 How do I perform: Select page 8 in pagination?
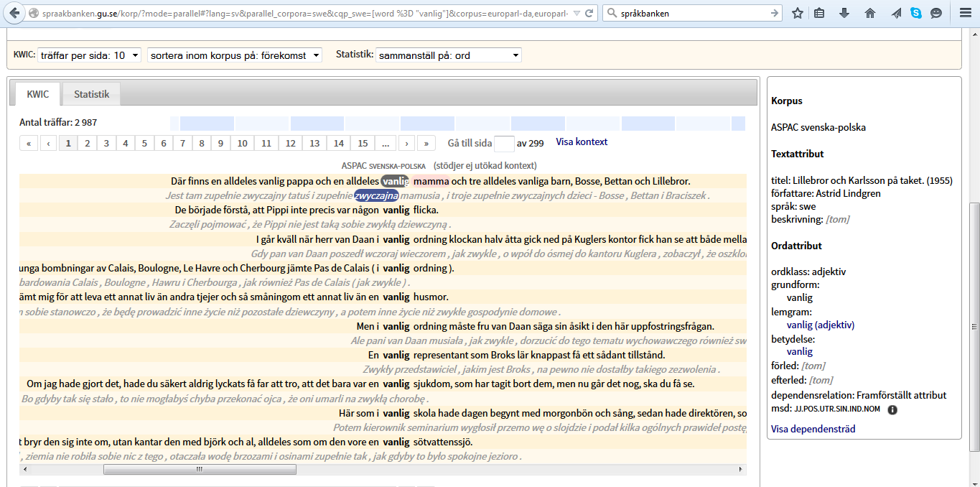[202, 143]
